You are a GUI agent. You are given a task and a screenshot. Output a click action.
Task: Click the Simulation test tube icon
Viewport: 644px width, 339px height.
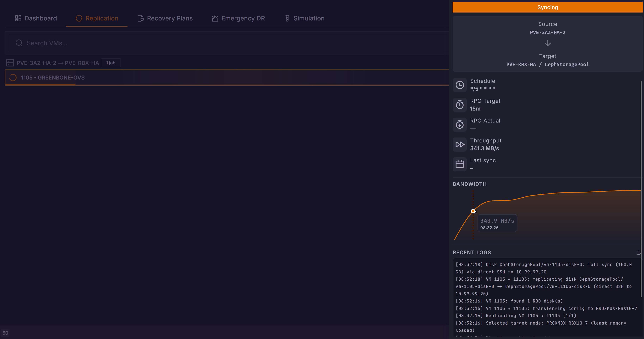(x=287, y=18)
